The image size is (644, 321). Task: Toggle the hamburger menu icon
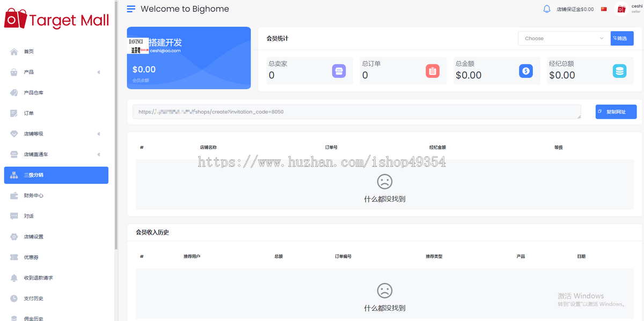[131, 9]
